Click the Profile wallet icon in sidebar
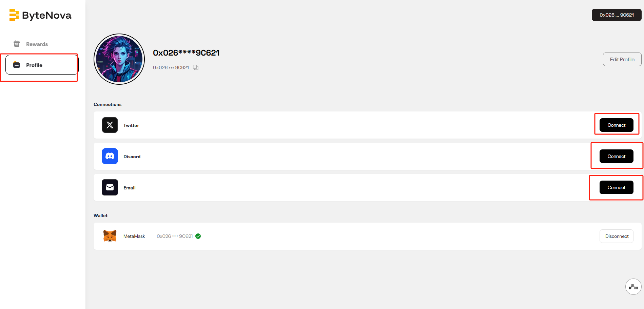Viewport: 644px width, 309px height. click(x=17, y=65)
